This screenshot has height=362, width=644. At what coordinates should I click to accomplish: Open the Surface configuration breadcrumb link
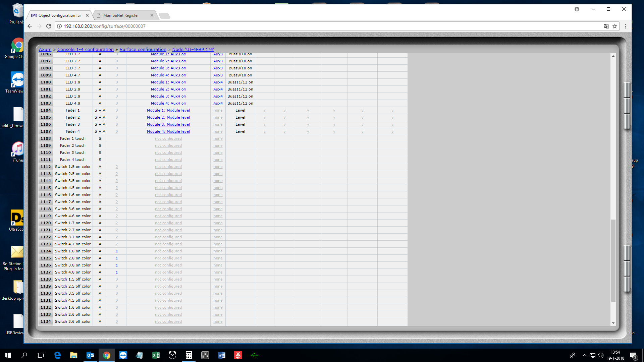pos(143,49)
